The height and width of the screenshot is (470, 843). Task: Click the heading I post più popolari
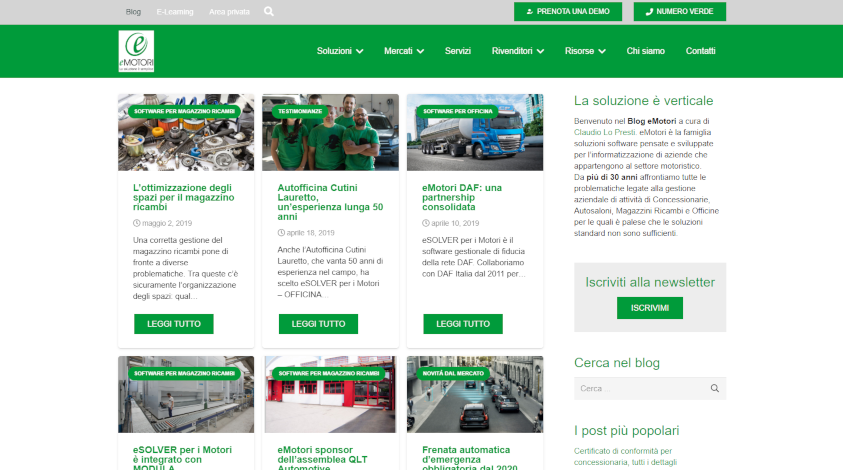[626, 431]
